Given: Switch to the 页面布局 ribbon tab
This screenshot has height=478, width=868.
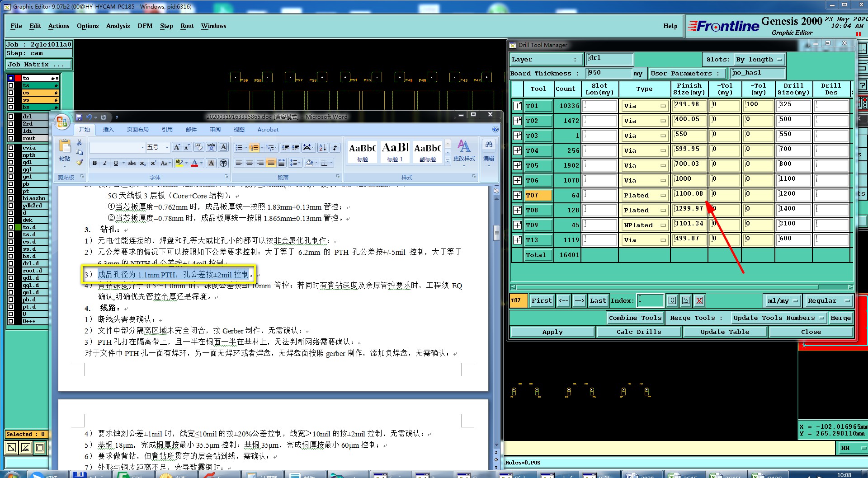Looking at the screenshot, I should 137,130.
